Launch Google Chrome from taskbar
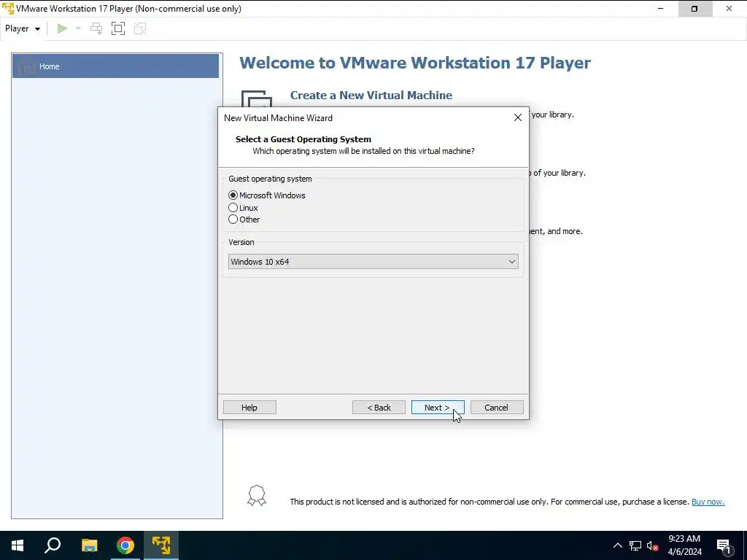Viewport: 747px width, 560px height. tap(125, 545)
